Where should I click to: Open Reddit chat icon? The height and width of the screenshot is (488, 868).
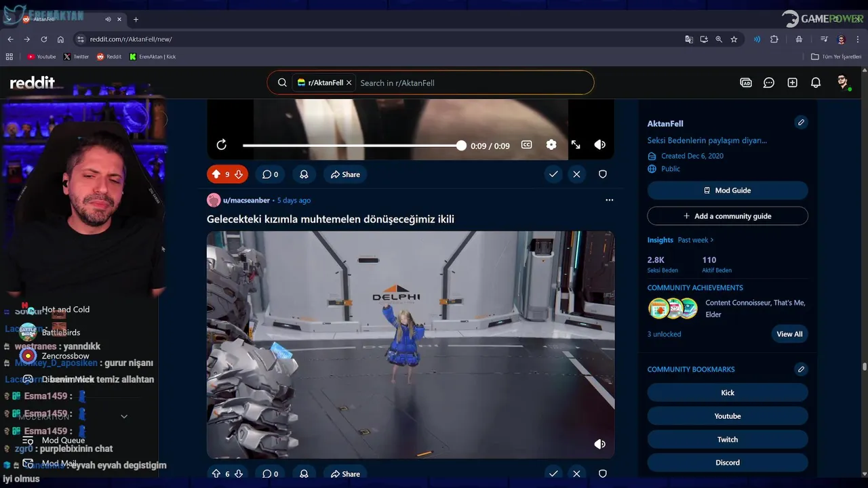(x=769, y=83)
